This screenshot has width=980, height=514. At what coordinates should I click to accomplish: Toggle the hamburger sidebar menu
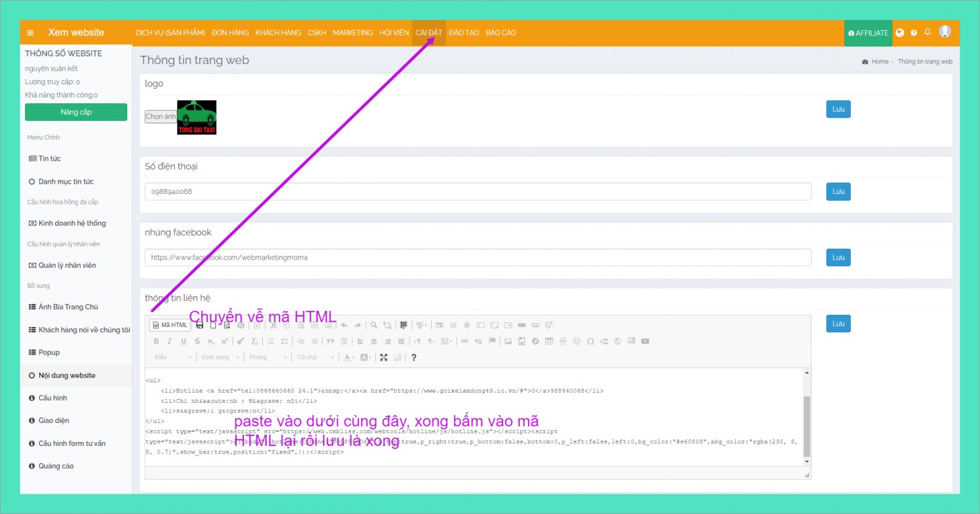tap(30, 33)
